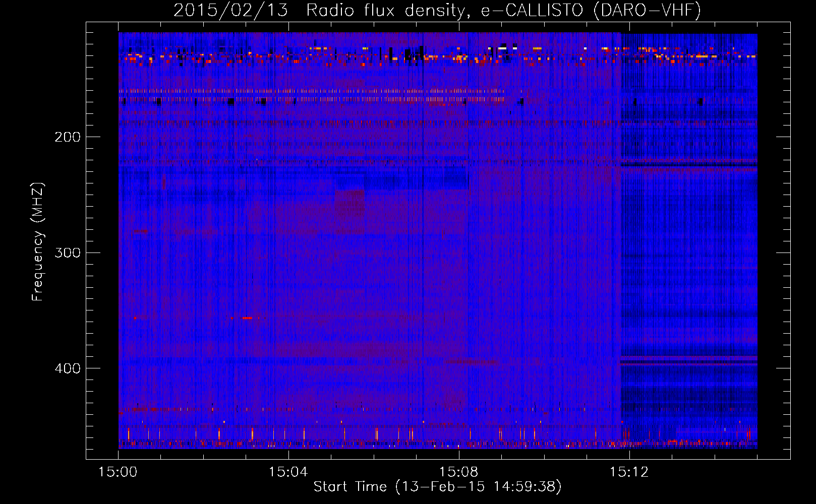816x504 pixels.
Task: Click the 15:12 time tick label
Action: coord(629,472)
